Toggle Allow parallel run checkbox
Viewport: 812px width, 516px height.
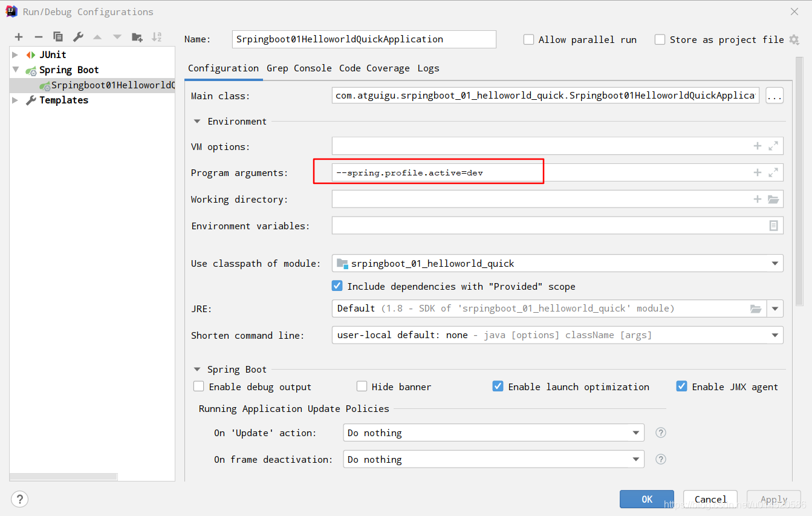pyautogui.click(x=528, y=39)
